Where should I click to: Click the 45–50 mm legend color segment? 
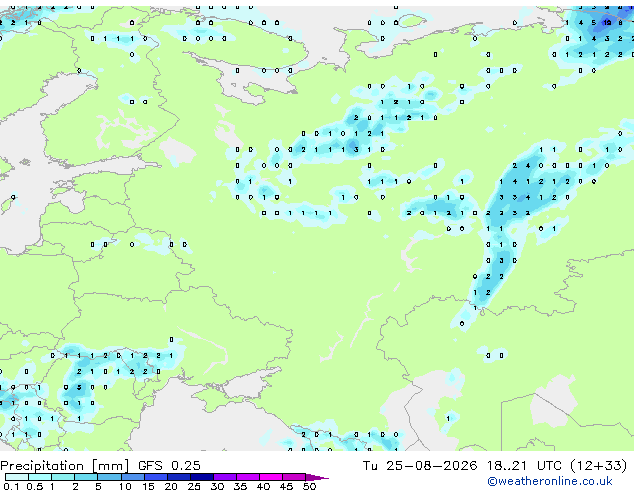294,477
